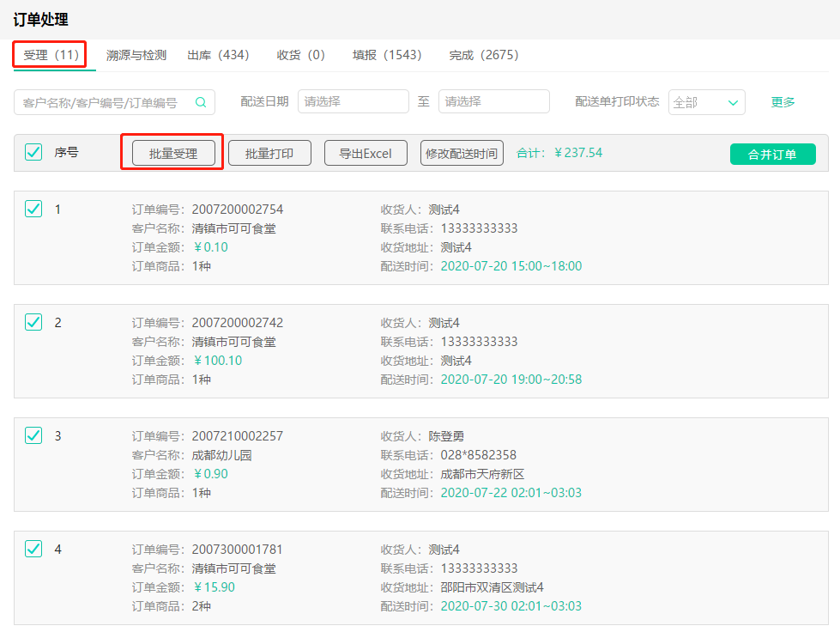Screen dimensions: 840x632
Task: Click recipient link 陈登勇 in order 3
Action: coord(446,436)
